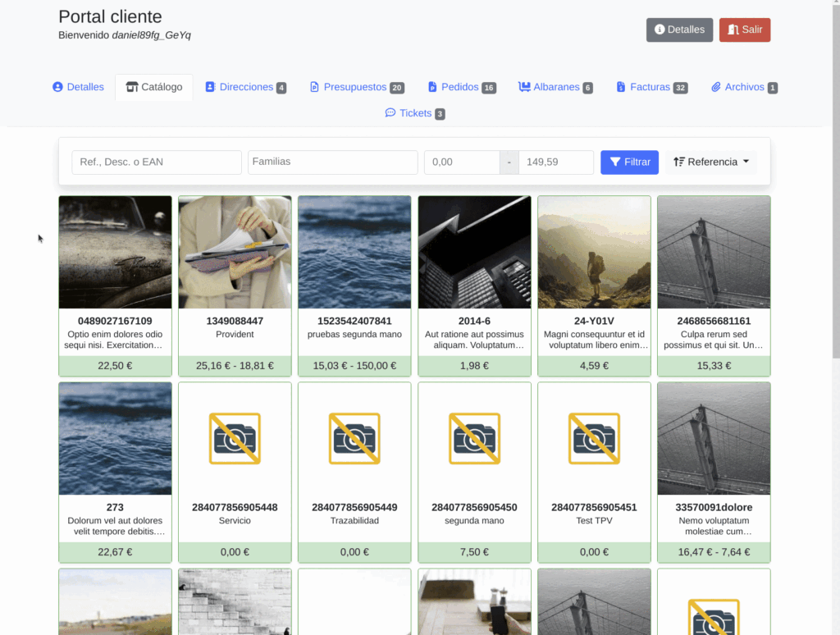Click the minimum price field showing 0,00
The width and height of the screenshot is (840, 635).
[462, 162]
